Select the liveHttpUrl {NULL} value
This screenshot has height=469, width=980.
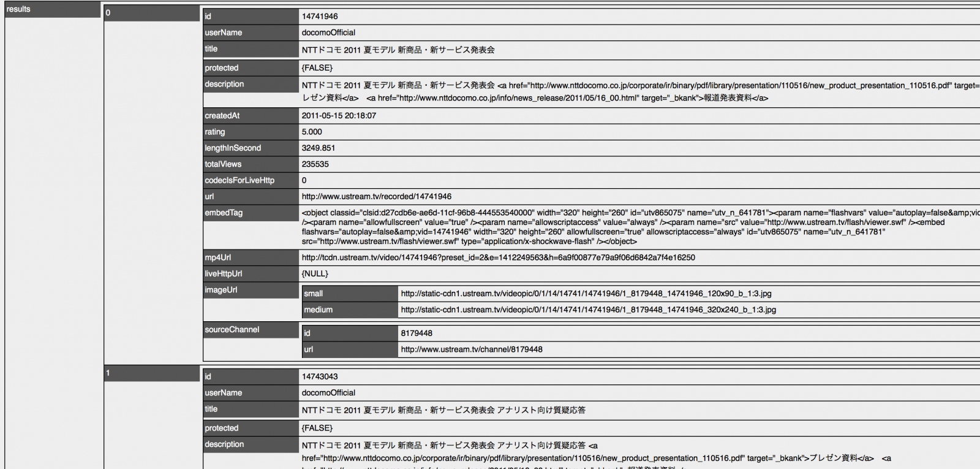315,273
